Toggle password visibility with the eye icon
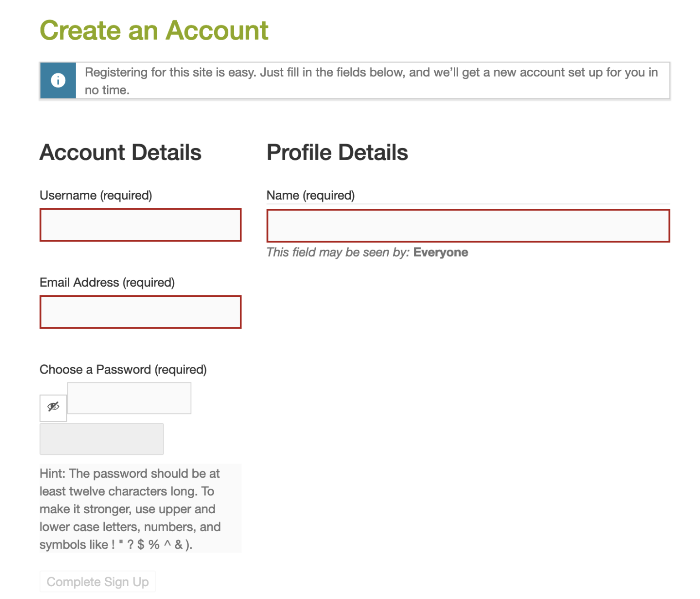Image resolution: width=700 pixels, height=599 pixels. (53, 408)
